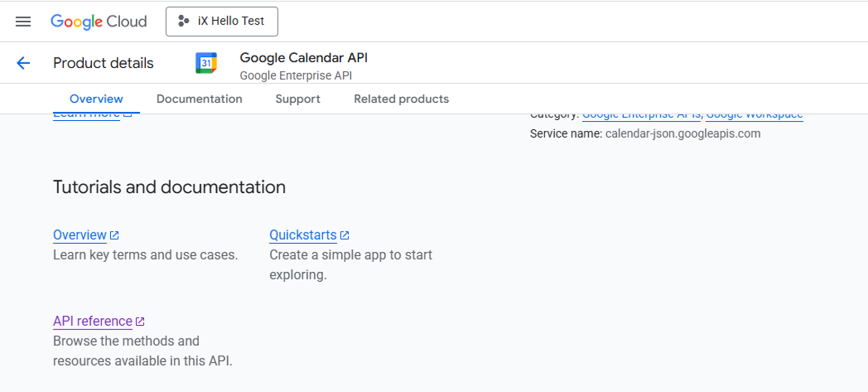This screenshot has height=392, width=868.
Task: Click the Tutorials and documentation heading
Action: point(169,187)
